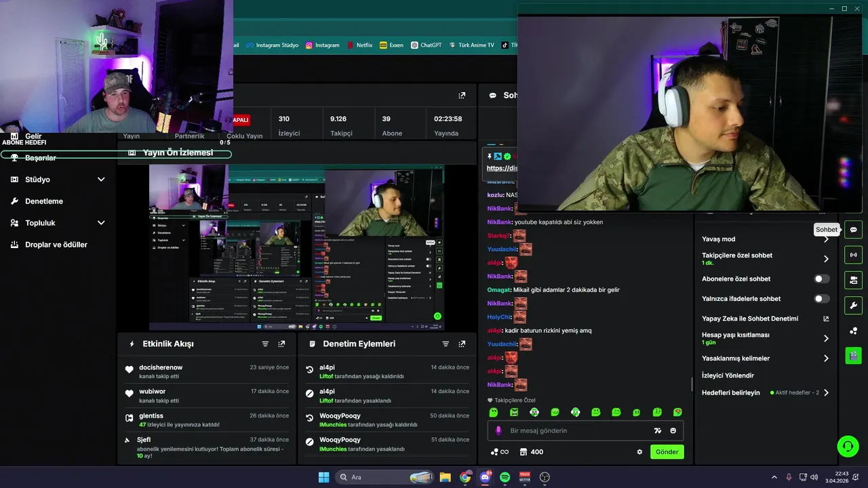Expand the Topluluk sidebar section
The image size is (868, 488).
click(101, 223)
